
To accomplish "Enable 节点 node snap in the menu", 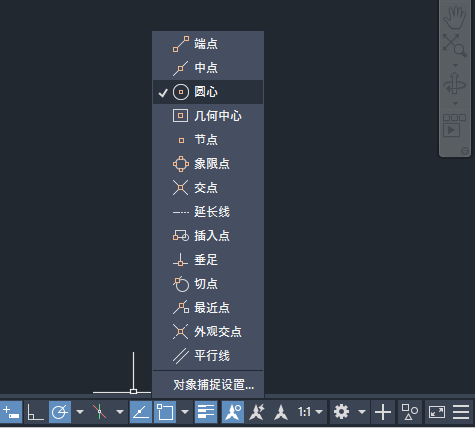I will pos(208,140).
